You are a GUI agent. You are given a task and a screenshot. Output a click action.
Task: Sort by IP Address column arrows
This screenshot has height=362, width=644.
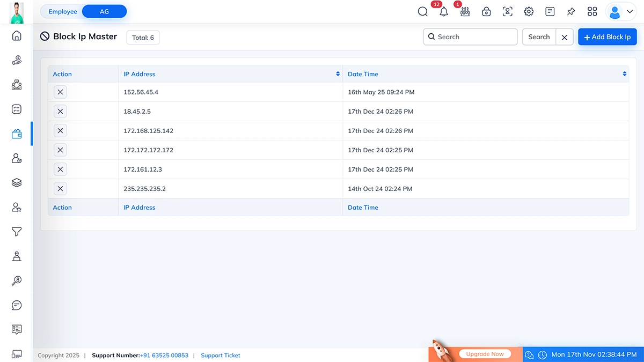tap(338, 74)
